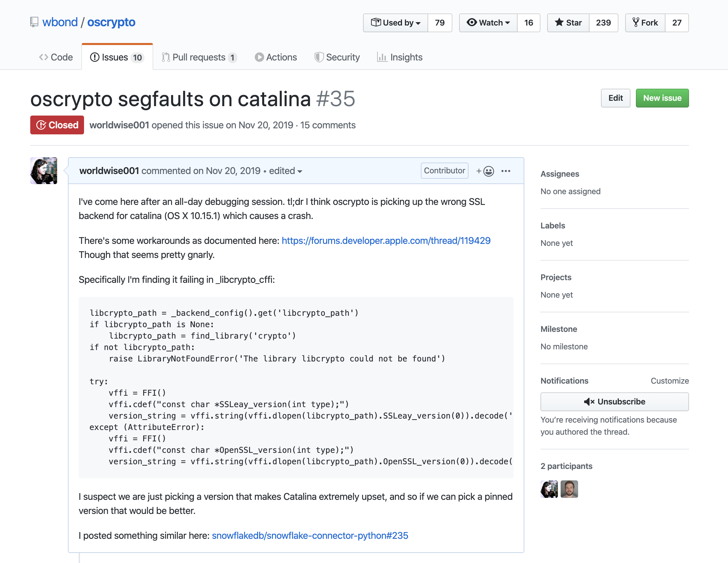
Task: Open worldwise001 link in comment header
Action: 109,171
